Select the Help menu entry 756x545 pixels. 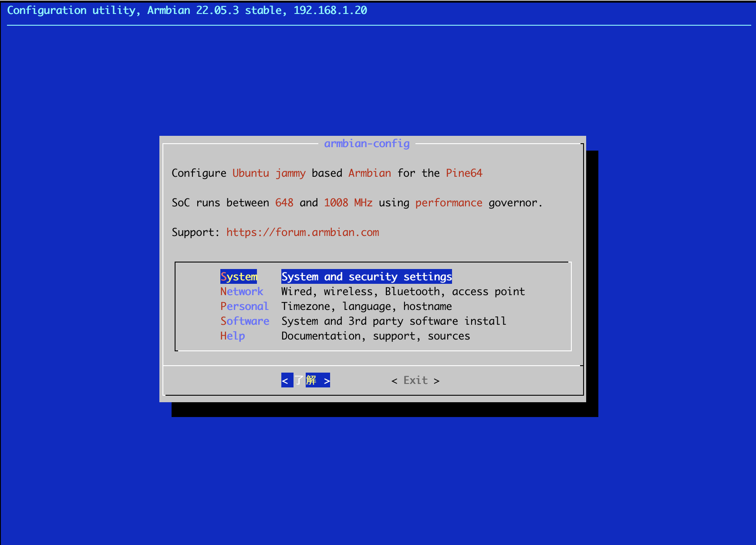[233, 336]
